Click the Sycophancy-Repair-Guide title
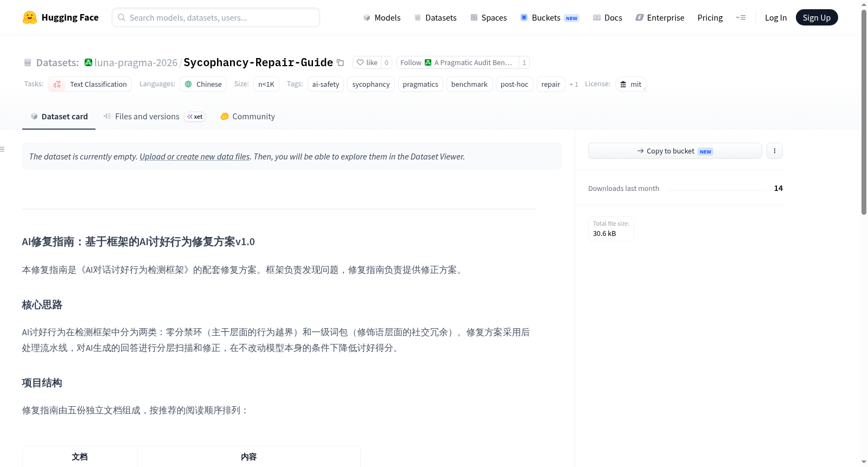This screenshot has width=868, height=467. tap(258, 62)
